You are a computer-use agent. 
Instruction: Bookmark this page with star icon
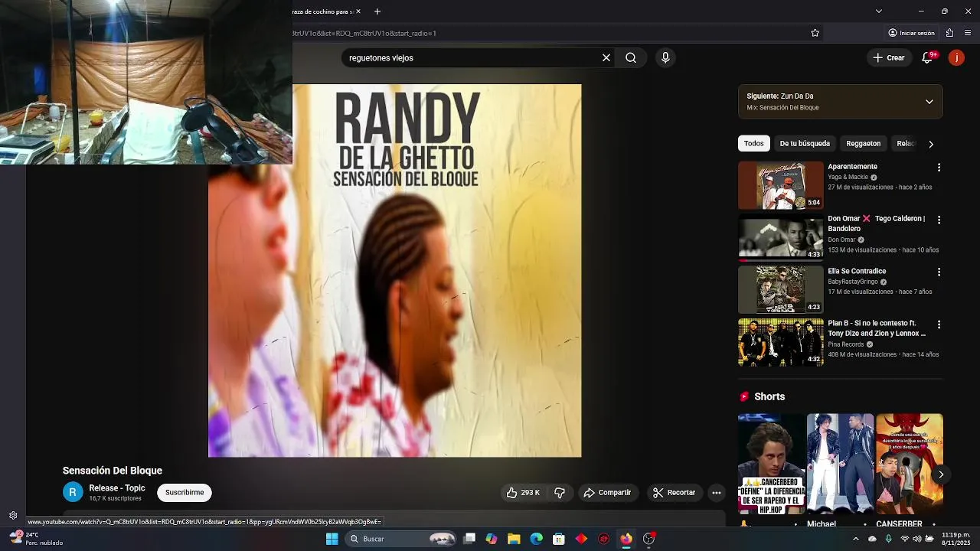click(x=815, y=33)
